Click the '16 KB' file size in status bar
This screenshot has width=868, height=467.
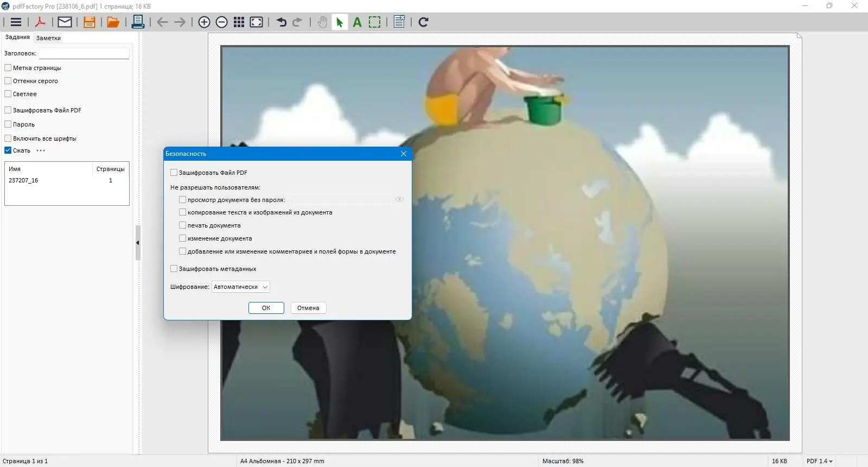click(x=780, y=461)
